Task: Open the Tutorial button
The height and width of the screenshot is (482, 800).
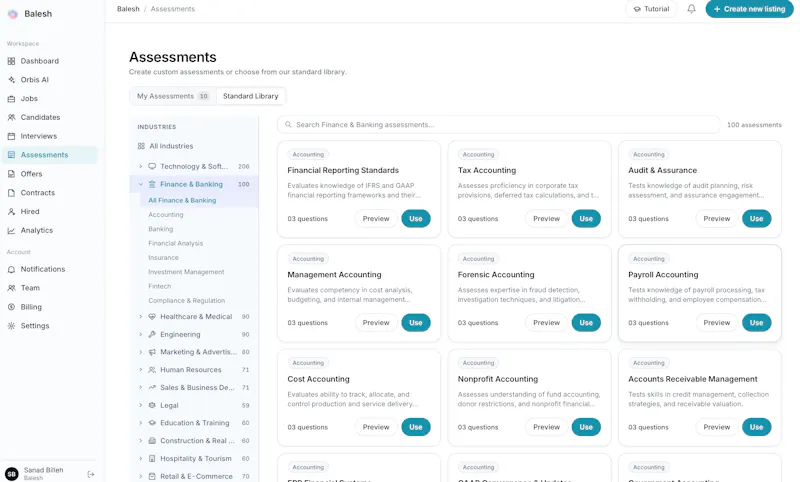Action: [651, 9]
